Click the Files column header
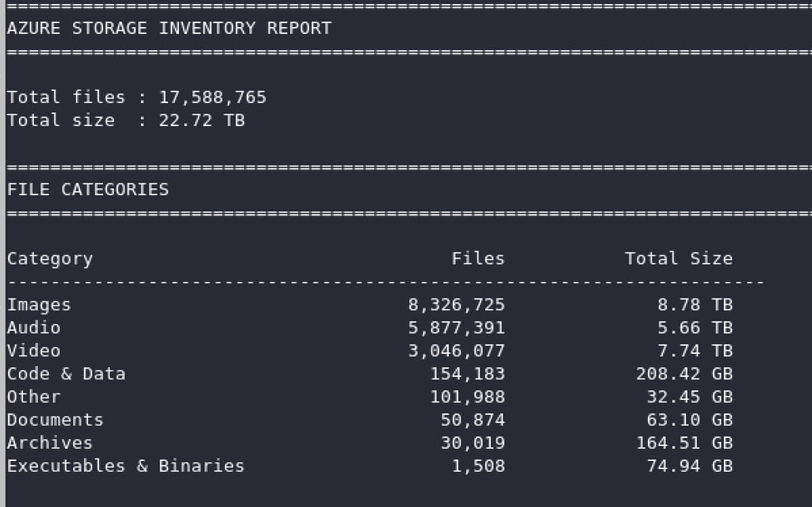Viewport: 812px width, 507px height. pyautogui.click(x=478, y=259)
